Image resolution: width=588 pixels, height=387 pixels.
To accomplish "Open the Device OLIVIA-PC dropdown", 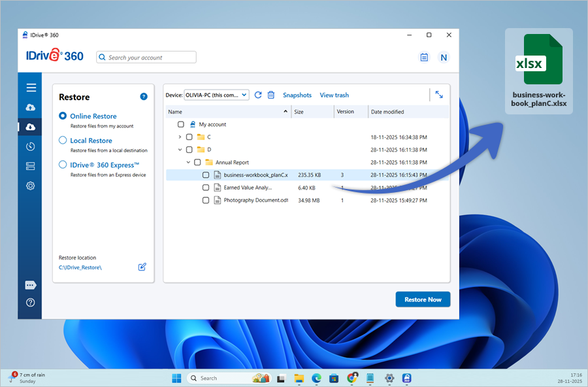I will pyautogui.click(x=216, y=95).
